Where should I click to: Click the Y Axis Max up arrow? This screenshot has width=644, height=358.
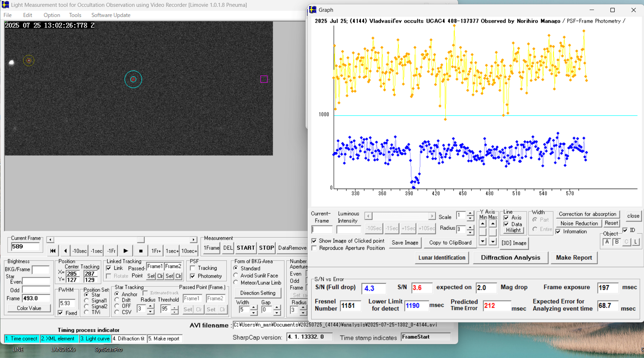(493, 224)
